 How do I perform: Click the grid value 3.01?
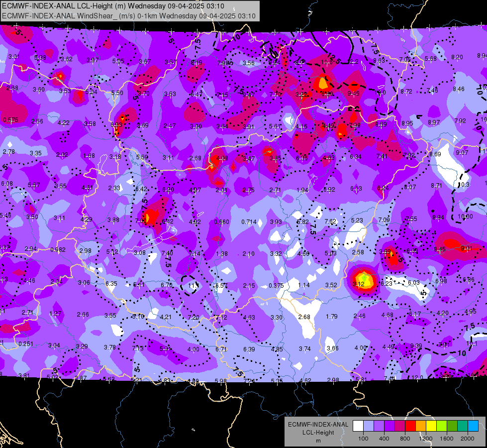tap(14, 57)
